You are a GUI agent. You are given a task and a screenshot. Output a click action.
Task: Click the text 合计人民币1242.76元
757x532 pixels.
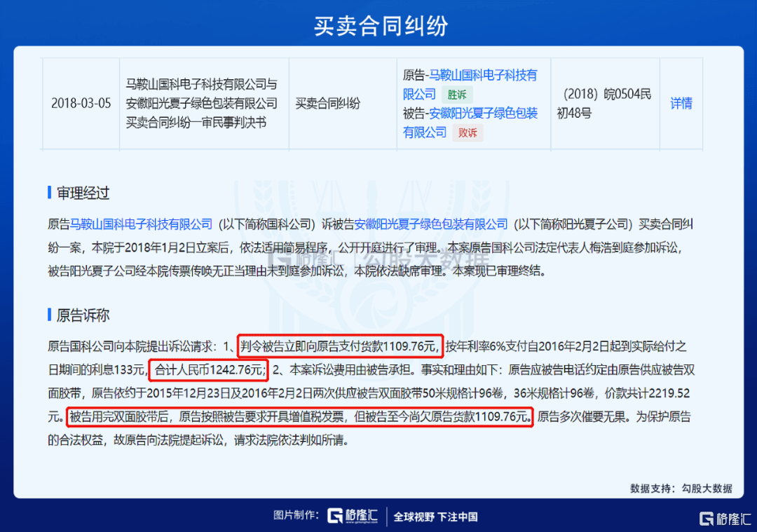point(209,370)
